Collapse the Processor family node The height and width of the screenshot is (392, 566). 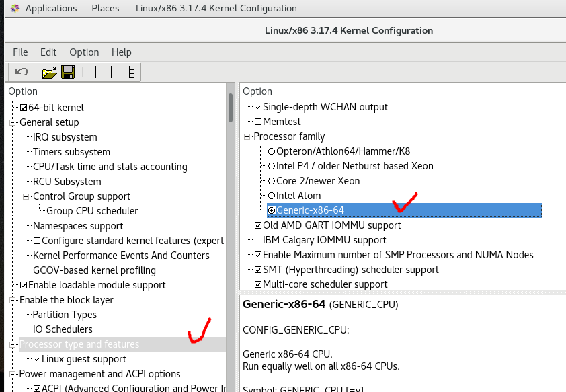pos(247,136)
